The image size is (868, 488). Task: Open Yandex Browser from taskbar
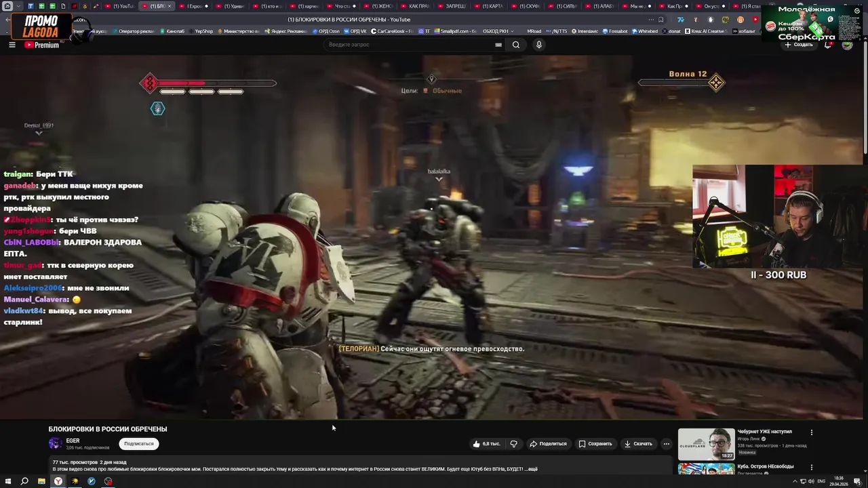(58, 481)
